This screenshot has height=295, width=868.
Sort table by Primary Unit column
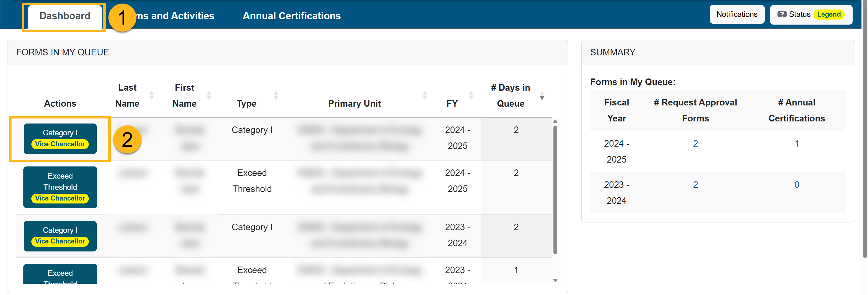tap(425, 96)
